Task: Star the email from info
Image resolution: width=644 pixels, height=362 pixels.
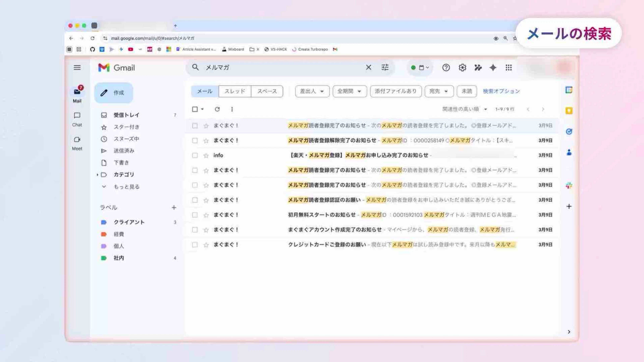Action: 206,155
